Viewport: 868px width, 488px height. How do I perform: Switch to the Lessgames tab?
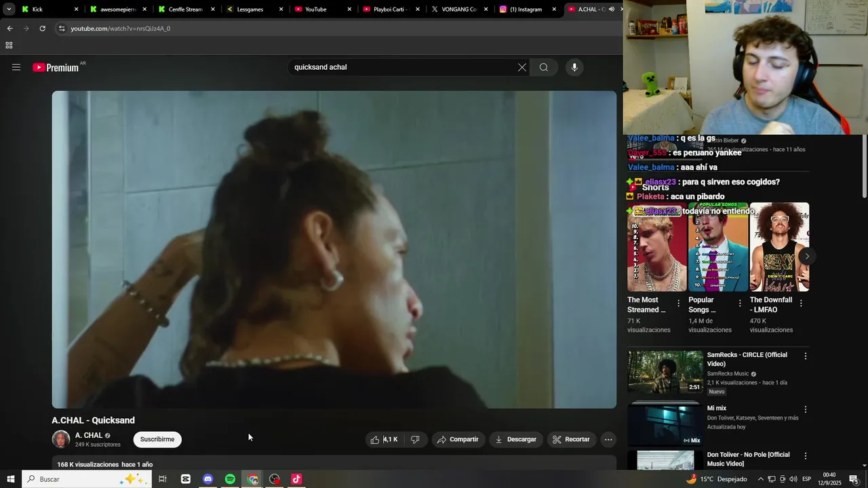pos(254,9)
